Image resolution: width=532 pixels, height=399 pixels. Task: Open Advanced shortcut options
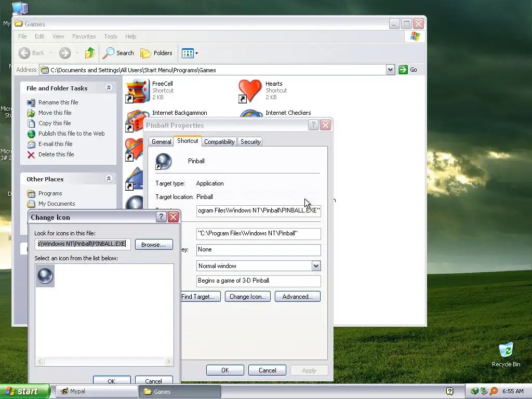pyautogui.click(x=298, y=297)
